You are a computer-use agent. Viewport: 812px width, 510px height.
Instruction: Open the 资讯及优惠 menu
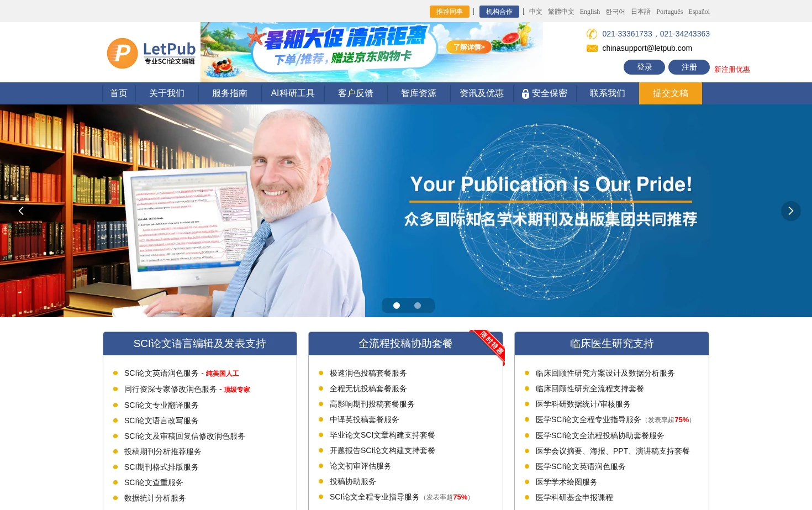[x=482, y=93]
